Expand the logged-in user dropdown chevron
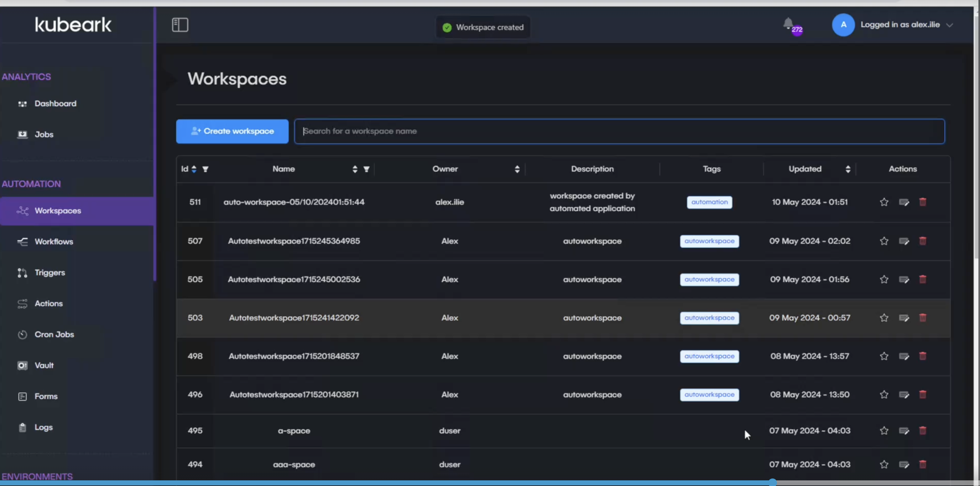The width and height of the screenshot is (980, 486). pyautogui.click(x=950, y=25)
